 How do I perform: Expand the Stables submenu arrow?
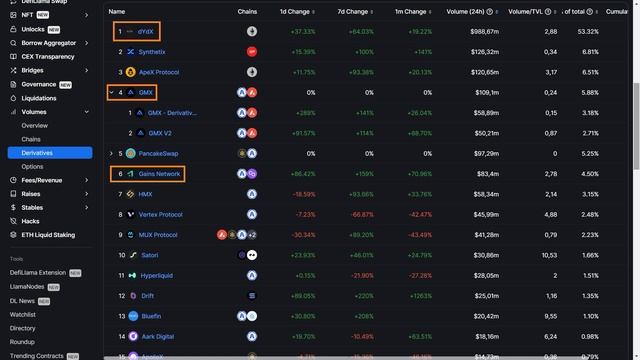(87, 207)
